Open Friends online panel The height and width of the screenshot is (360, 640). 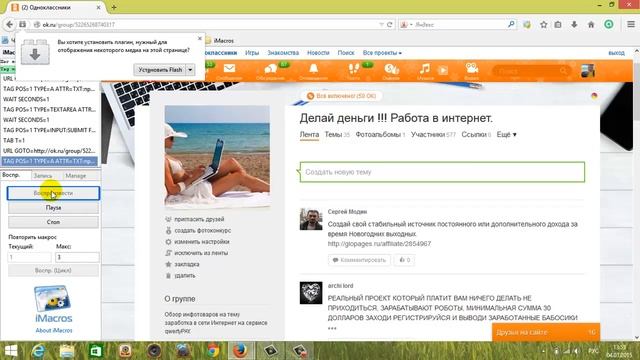(x=546, y=332)
